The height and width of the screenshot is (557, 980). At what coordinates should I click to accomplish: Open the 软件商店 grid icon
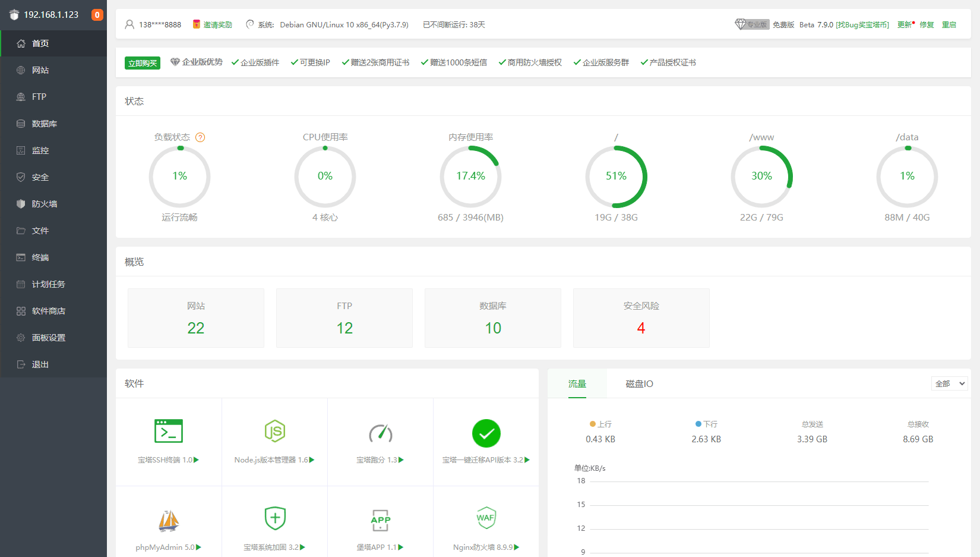pos(21,311)
